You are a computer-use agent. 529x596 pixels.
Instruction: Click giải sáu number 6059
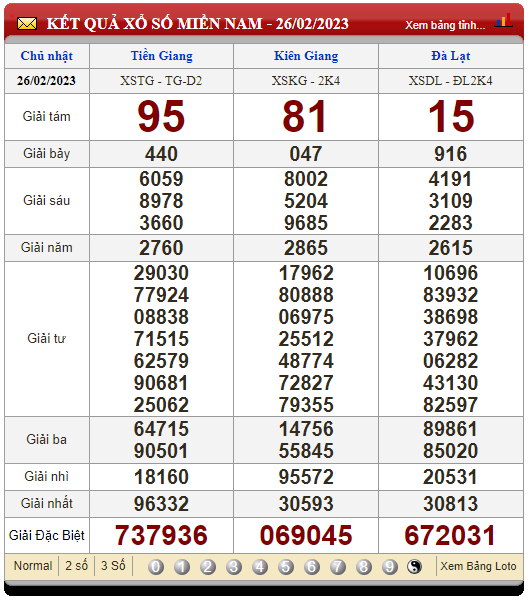[x=161, y=179]
